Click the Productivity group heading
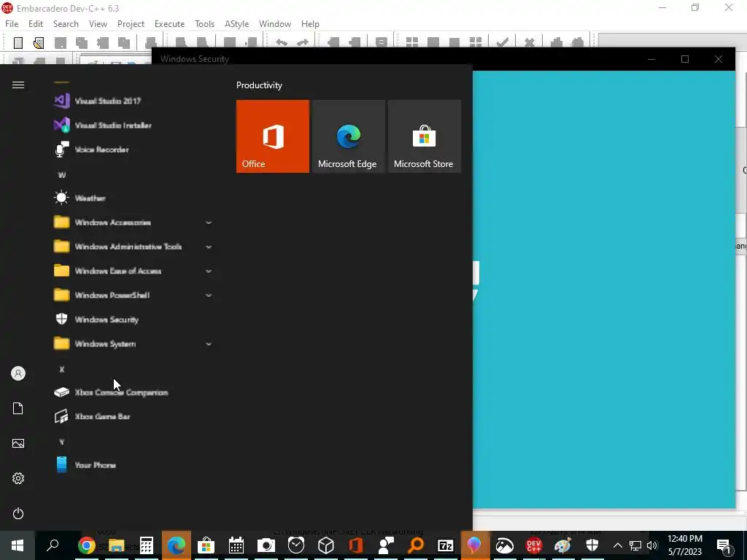This screenshot has width=747, height=560. pyautogui.click(x=259, y=85)
